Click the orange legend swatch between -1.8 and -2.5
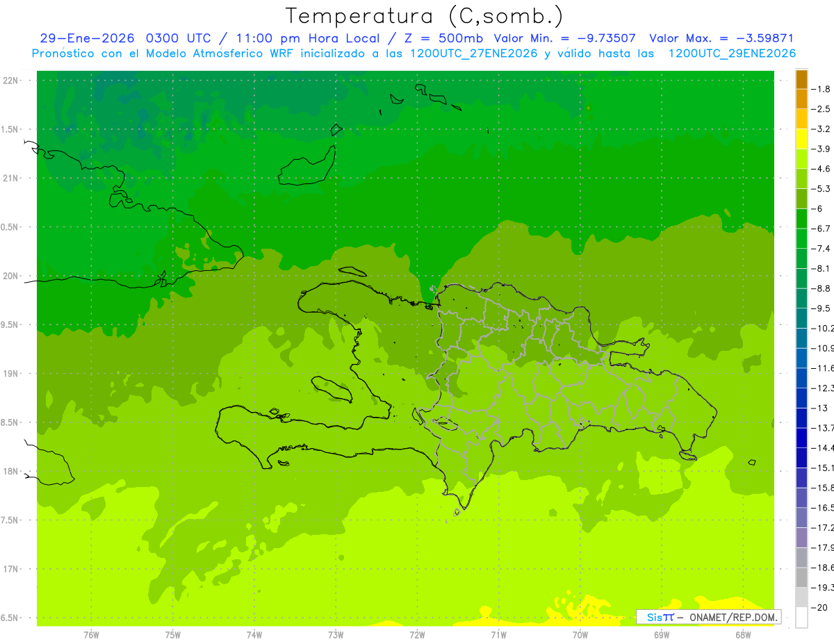Screen dimensions: 834x644 click(x=801, y=99)
